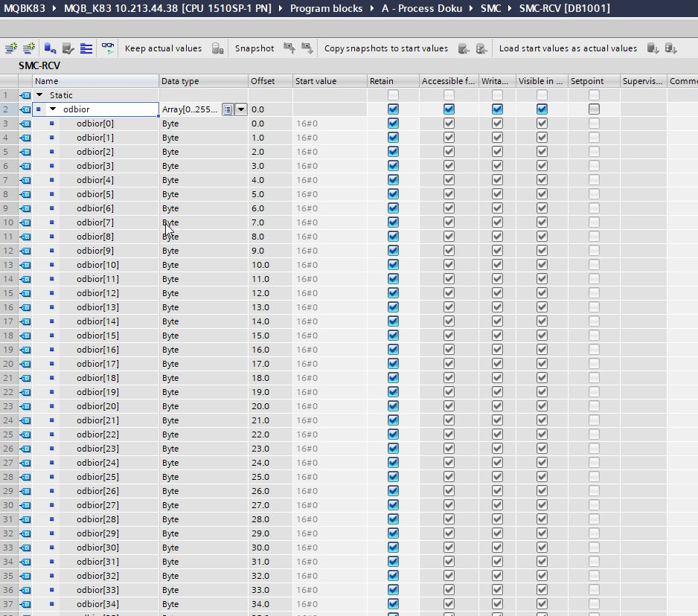
Task: Click last icon after Load start values label
Action: [670, 48]
